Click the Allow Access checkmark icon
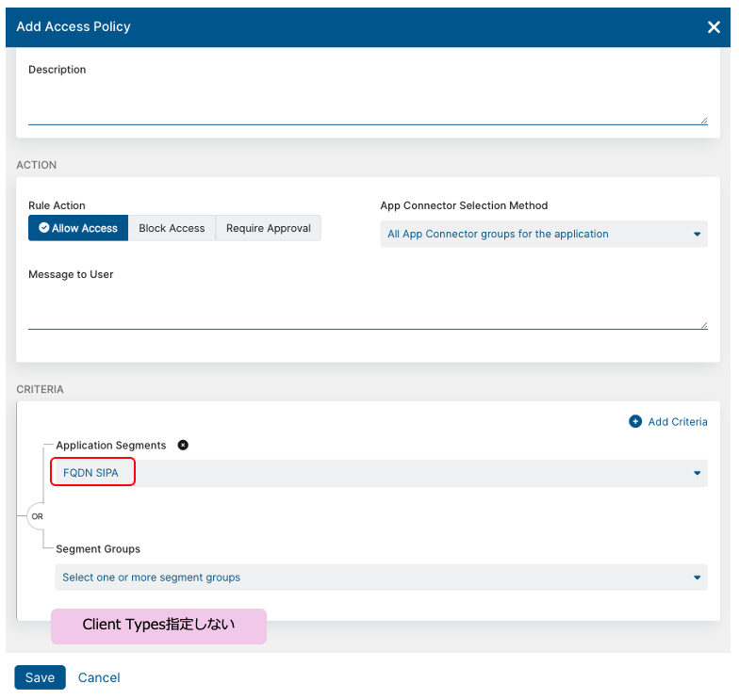The width and height of the screenshot is (739, 700). click(x=43, y=228)
